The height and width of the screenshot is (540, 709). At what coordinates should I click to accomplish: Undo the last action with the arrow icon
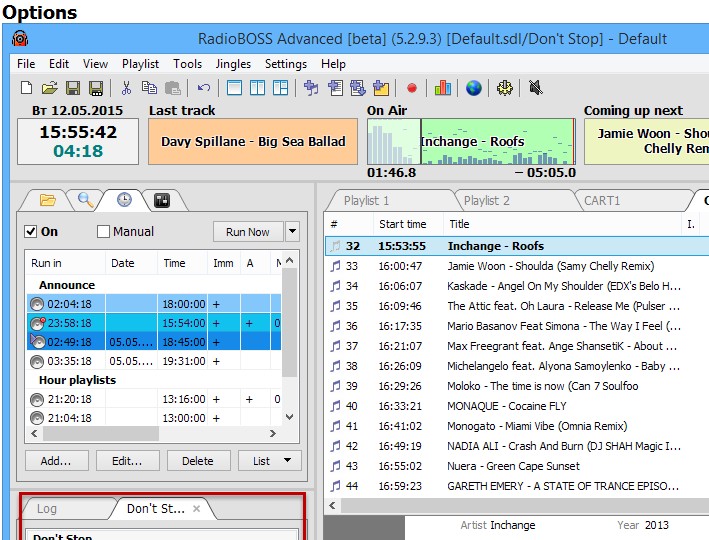tap(203, 88)
